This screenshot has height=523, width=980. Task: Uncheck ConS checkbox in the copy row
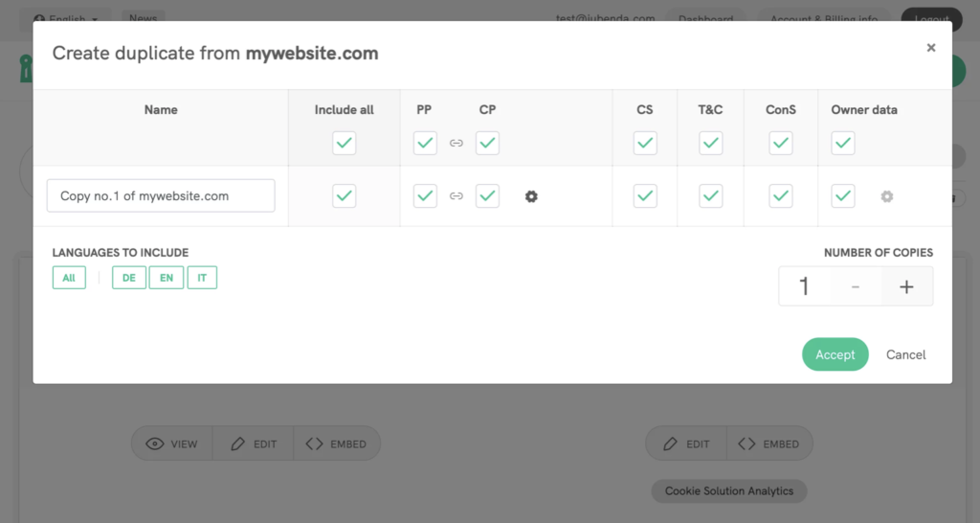781,195
